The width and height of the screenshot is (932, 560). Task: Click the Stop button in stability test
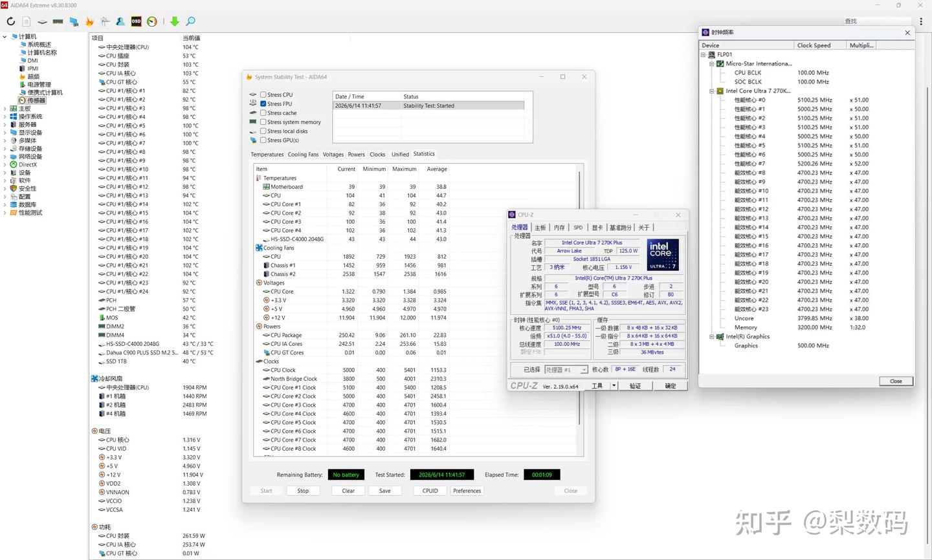[x=303, y=491]
